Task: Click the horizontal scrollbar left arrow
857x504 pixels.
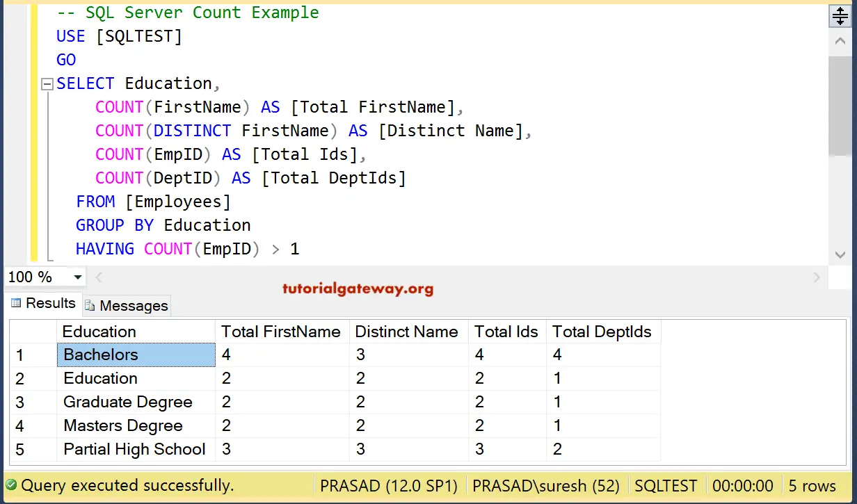Action: tap(99, 277)
